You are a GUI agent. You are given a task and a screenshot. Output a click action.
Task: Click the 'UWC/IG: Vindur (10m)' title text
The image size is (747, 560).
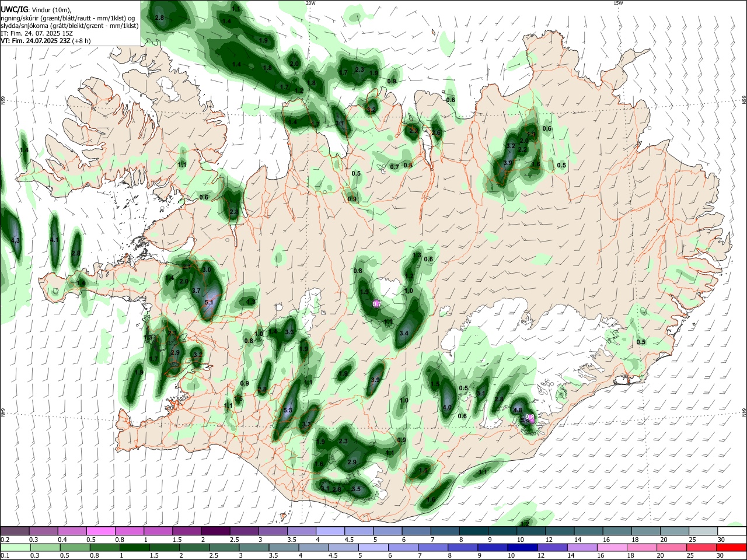click(x=35, y=10)
